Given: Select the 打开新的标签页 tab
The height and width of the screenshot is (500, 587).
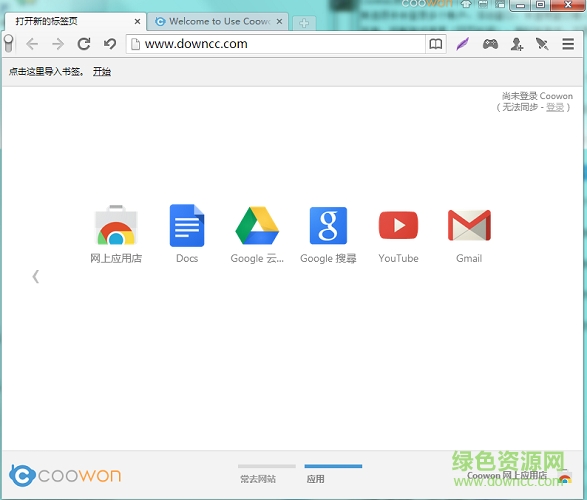Looking at the screenshot, I should (x=75, y=21).
